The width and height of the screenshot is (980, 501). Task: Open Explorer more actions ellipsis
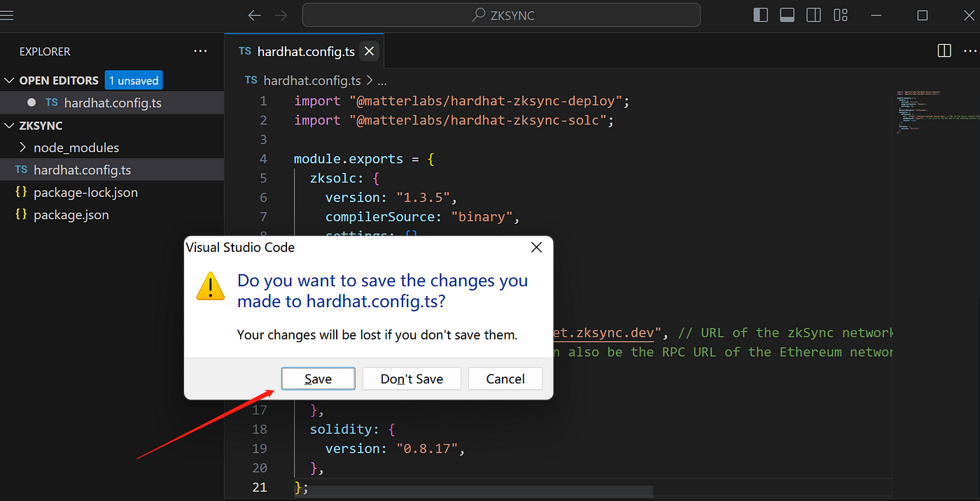200,51
